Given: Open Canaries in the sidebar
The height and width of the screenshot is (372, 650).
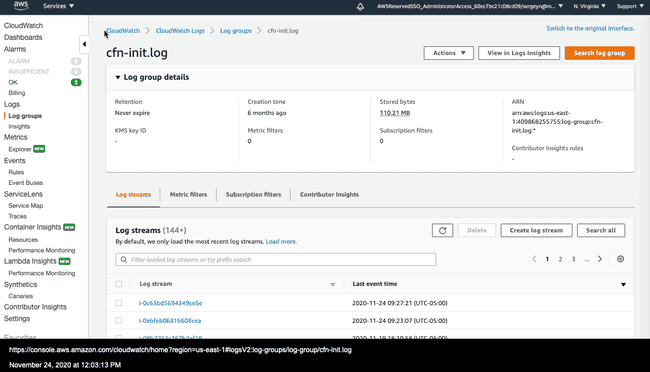Looking at the screenshot, I should (21, 296).
